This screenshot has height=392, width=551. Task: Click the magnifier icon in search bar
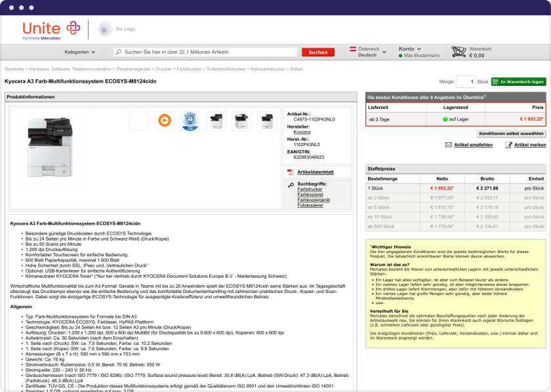[x=119, y=52]
